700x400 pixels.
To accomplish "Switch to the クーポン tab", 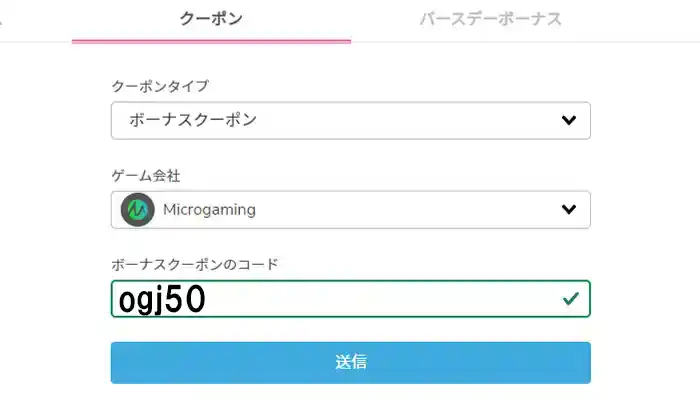I will click(x=211, y=19).
